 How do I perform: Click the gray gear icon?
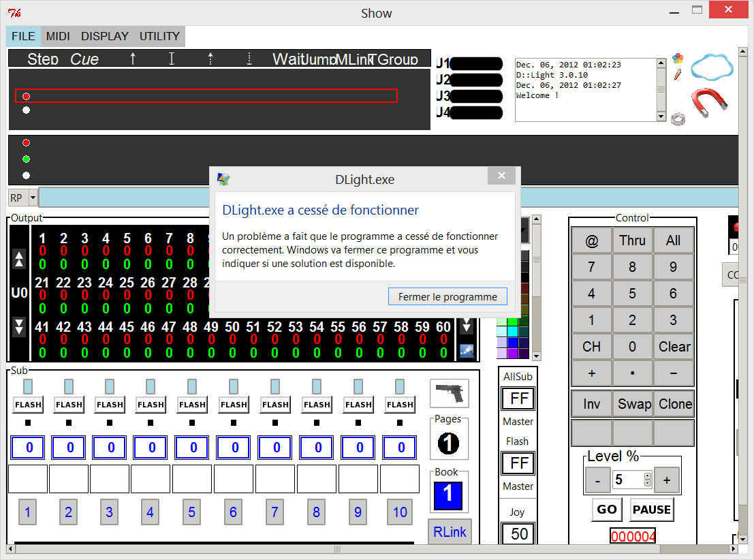click(x=677, y=119)
